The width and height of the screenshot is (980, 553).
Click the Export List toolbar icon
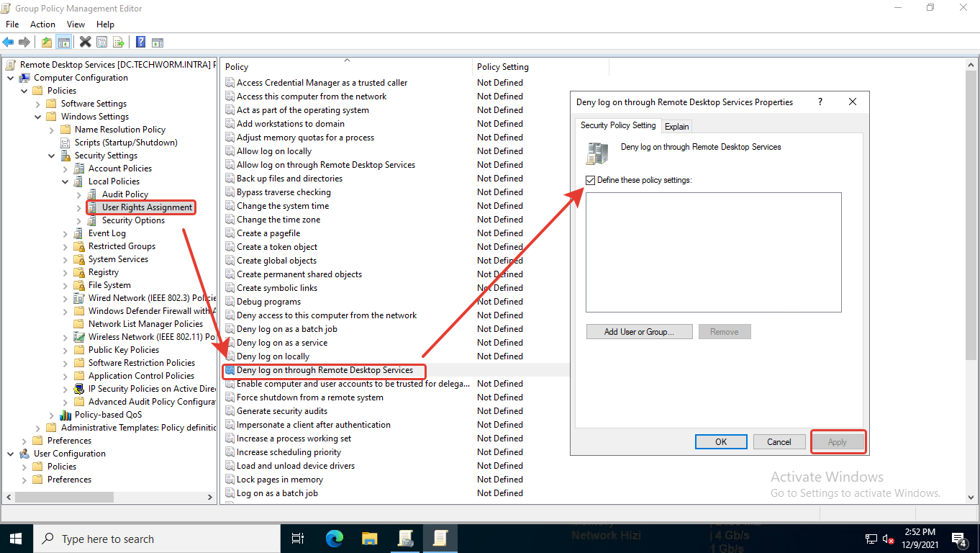coord(119,42)
